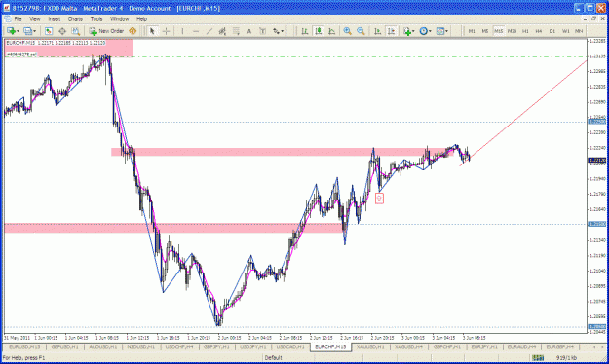Select the H4 timeframe
Viewport: 609px width, 364px height.
tap(539, 31)
